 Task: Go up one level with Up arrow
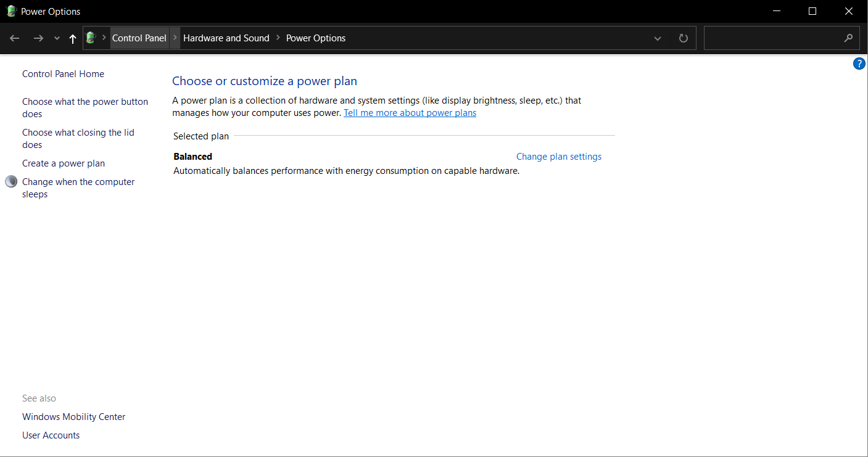pos(73,38)
